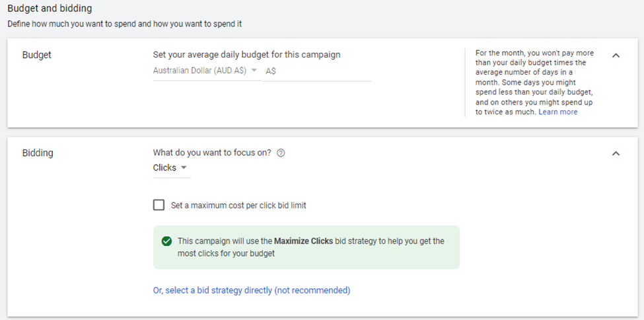Screen dimensions: 644x320
Task: Open the Australian Dollar currency dropdown
Action: [207, 71]
